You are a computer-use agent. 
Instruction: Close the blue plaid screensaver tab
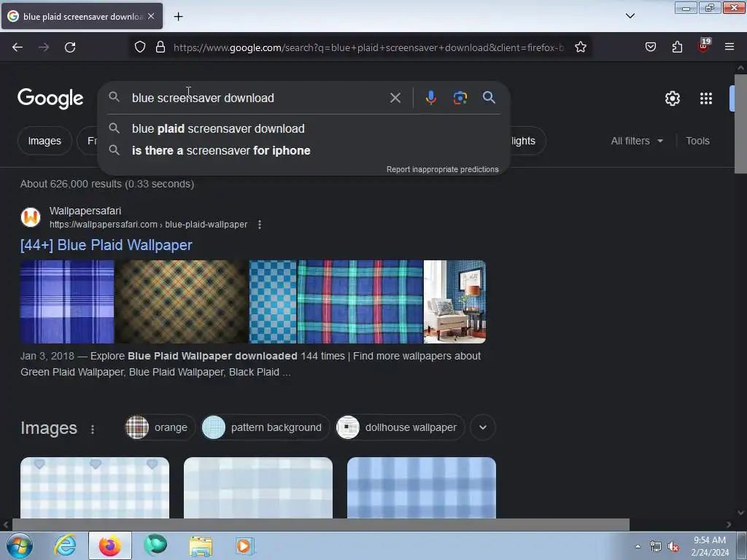[x=151, y=16]
